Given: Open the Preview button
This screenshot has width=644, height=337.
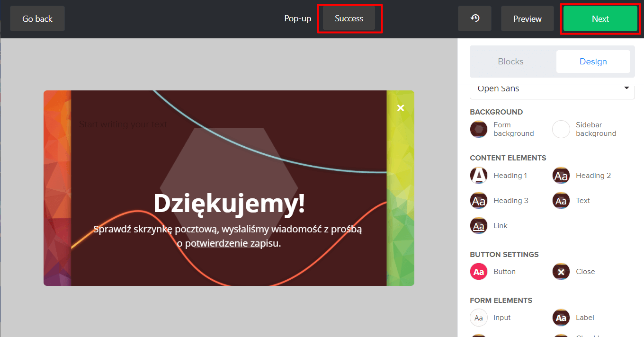Looking at the screenshot, I should pyautogui.click(x=527, y=19).
